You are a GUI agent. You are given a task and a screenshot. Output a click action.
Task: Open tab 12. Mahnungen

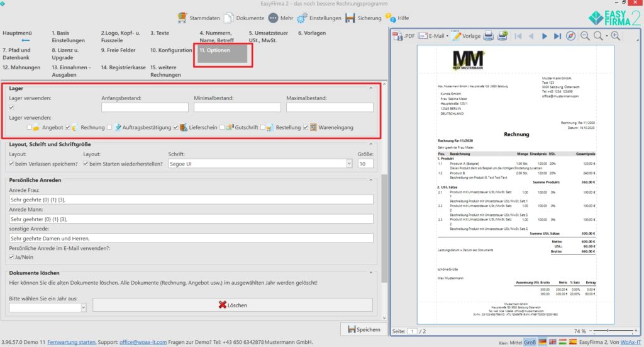click(x=21, y=67)
